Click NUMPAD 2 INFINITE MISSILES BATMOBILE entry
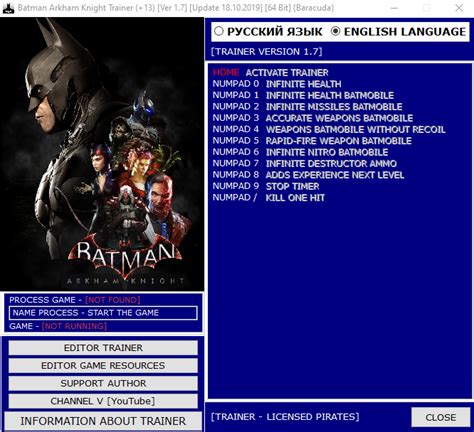The image size is (474, 432). (307, 106)
